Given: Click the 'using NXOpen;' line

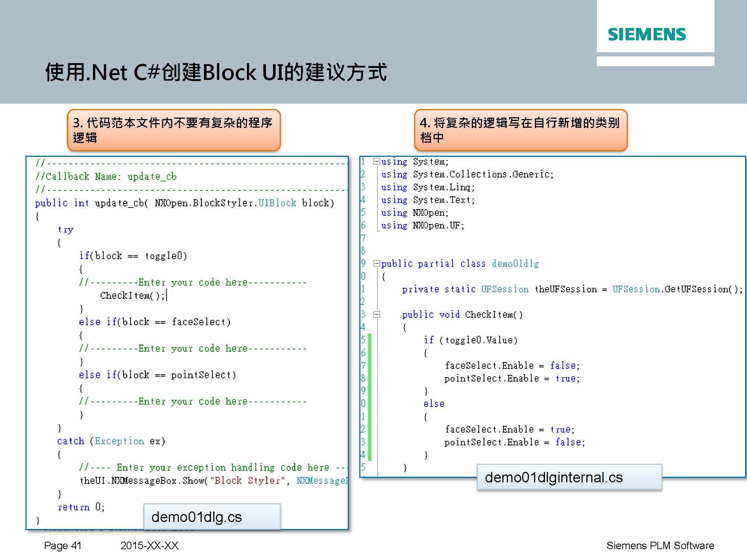Looking at the screenshot, I should (x=415, y=213).
